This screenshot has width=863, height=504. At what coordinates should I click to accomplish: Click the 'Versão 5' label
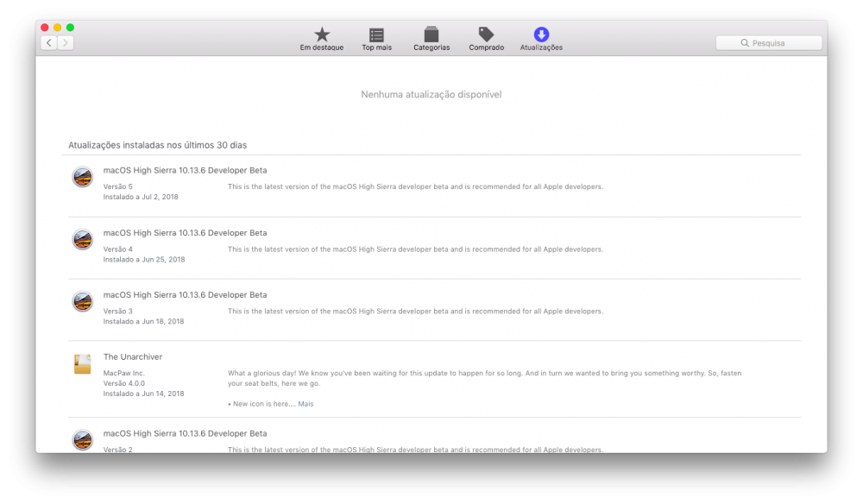point(117,186)
